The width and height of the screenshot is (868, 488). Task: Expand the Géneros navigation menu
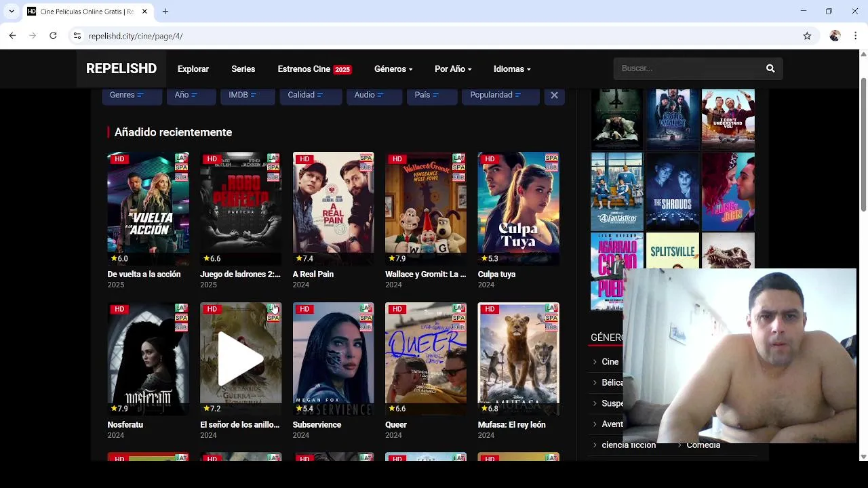tap(393, 69)
